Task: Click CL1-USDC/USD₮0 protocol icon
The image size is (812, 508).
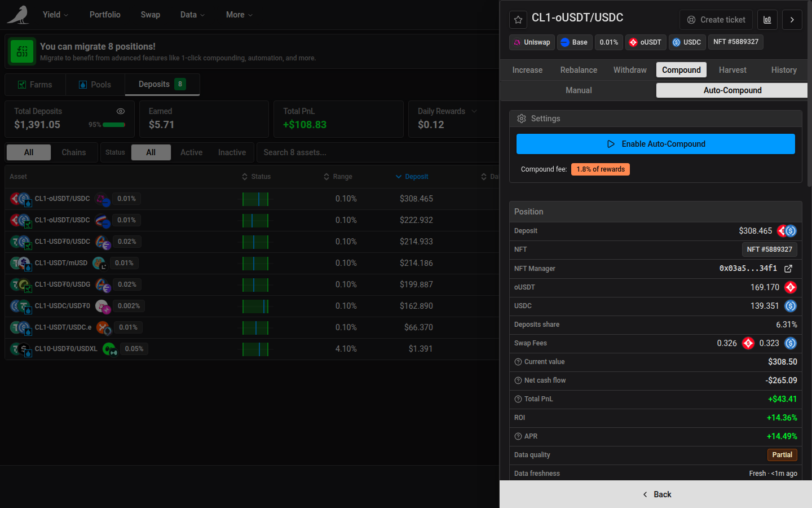Action: point(103,306)
